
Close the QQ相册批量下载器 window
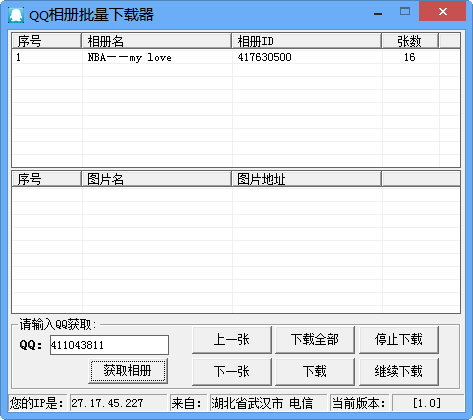pos(442,12)
